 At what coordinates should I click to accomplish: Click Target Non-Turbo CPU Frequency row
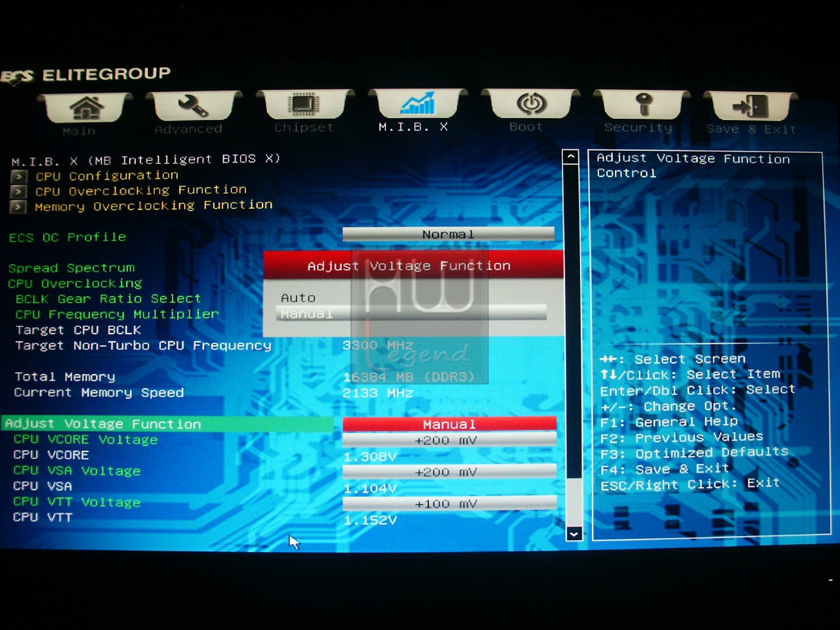point(143,345)
